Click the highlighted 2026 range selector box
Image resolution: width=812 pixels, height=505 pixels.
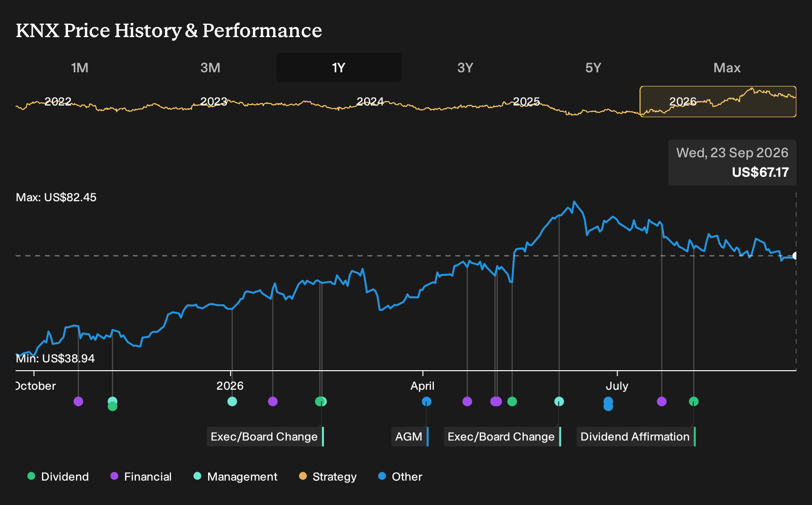tap(718, 102)
